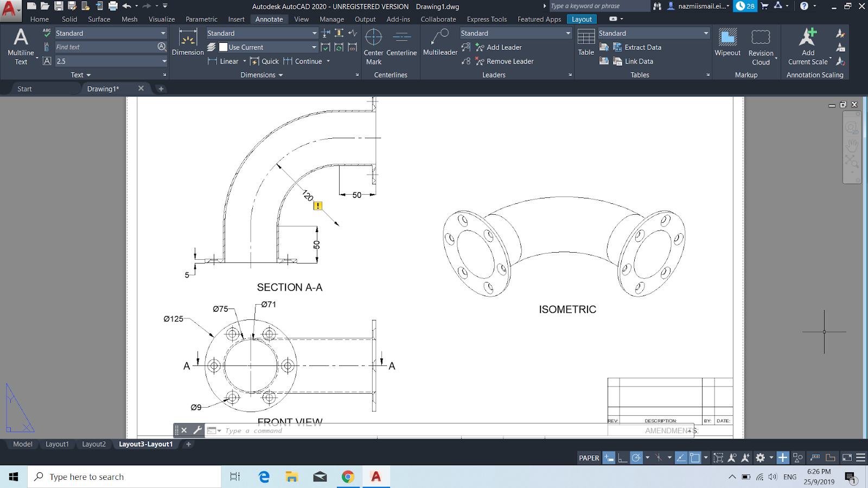This screenshot has height=488, width=868.
Task: Expand the Dimensions panel
Action: [262, 75]
